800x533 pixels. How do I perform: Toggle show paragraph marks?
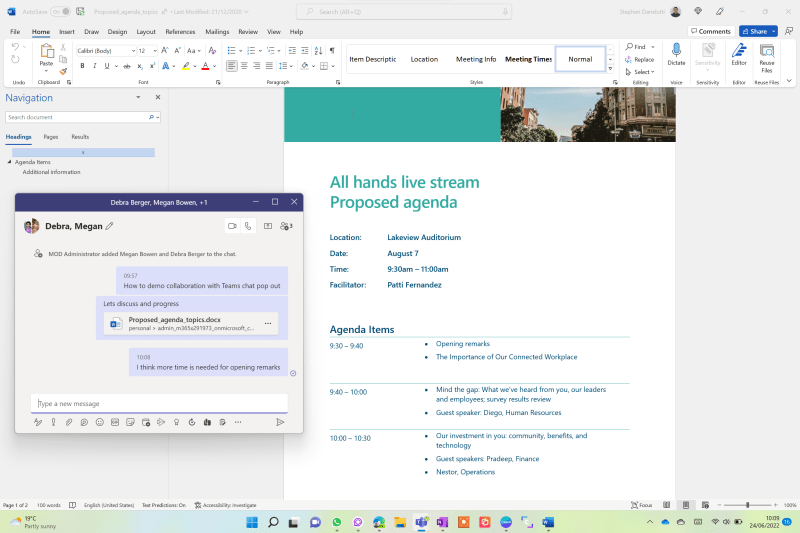tap(332, 49)
